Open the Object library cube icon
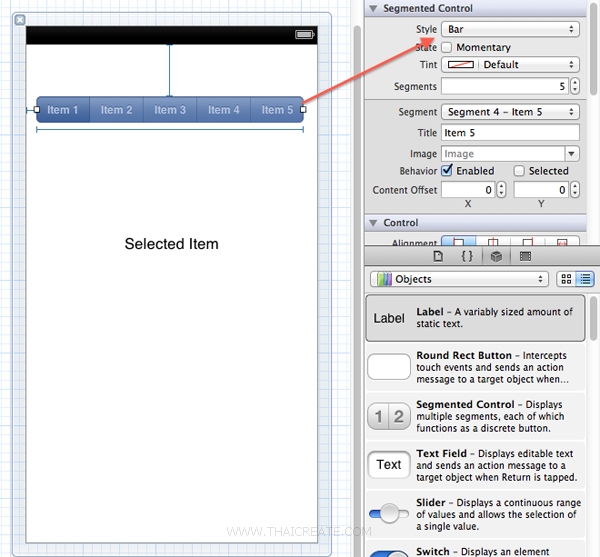This screenshot has height=557, width=600. tap(496, 256)
